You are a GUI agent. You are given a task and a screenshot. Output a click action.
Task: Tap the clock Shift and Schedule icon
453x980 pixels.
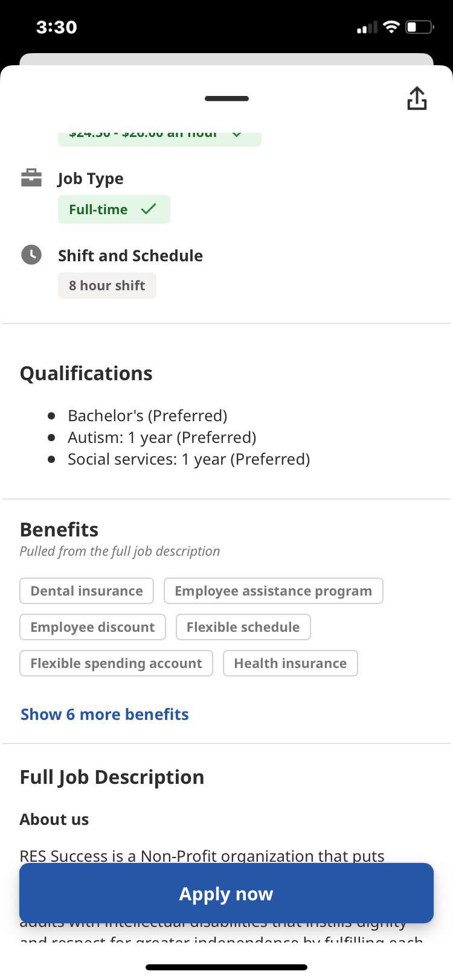(31, 255)
